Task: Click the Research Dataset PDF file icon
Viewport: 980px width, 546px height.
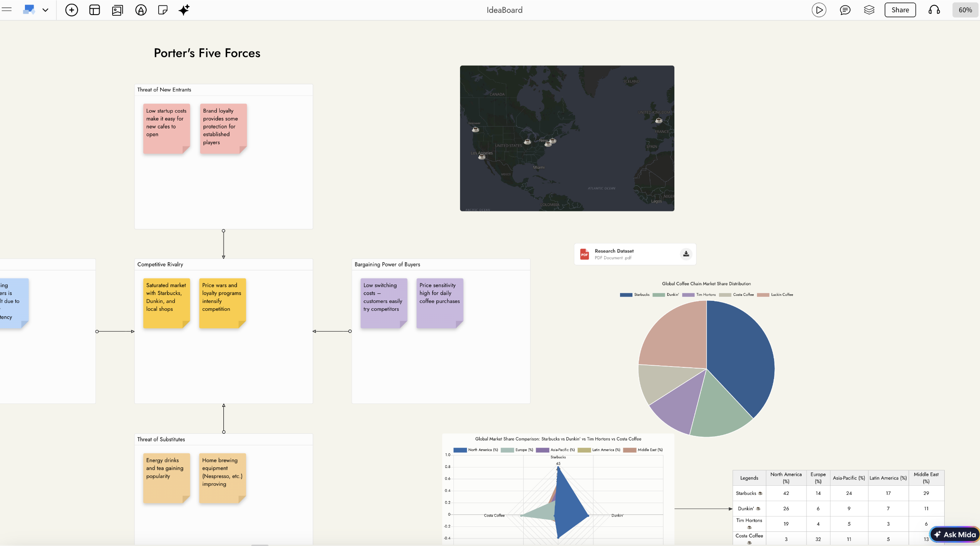Action: point(584,254)
